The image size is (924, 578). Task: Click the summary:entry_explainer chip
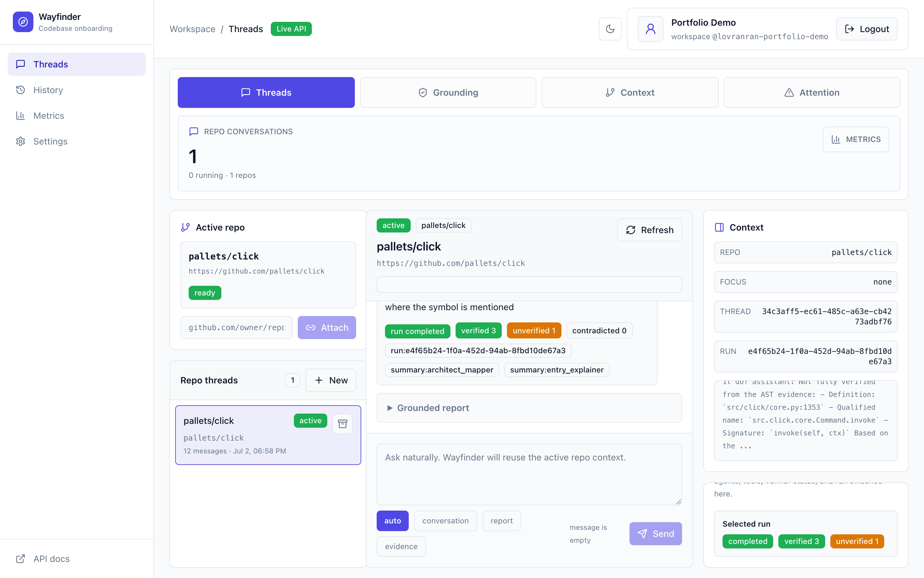point(557,370)
